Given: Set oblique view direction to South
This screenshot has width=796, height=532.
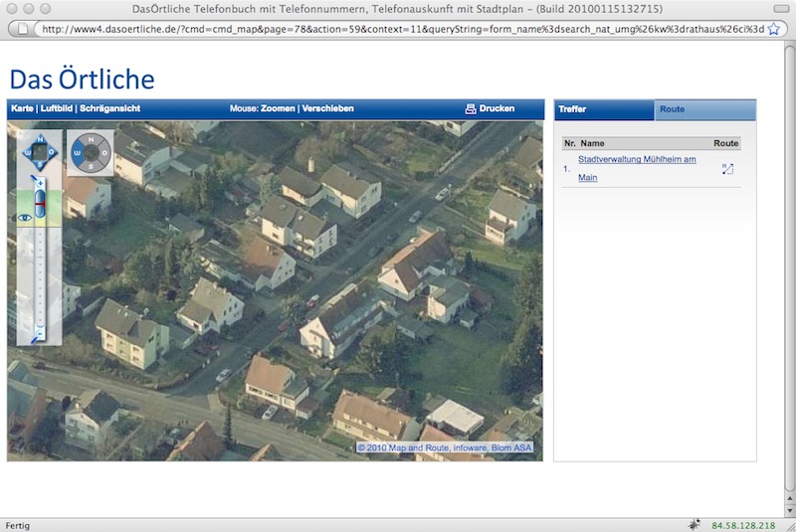Looking at the screenshot, I should 91,166.
